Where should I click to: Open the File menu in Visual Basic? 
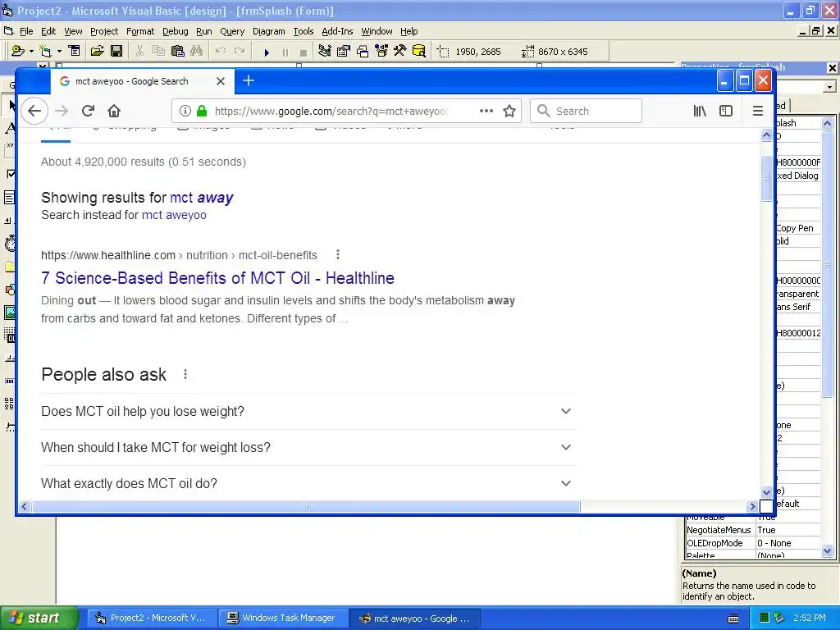26,31
